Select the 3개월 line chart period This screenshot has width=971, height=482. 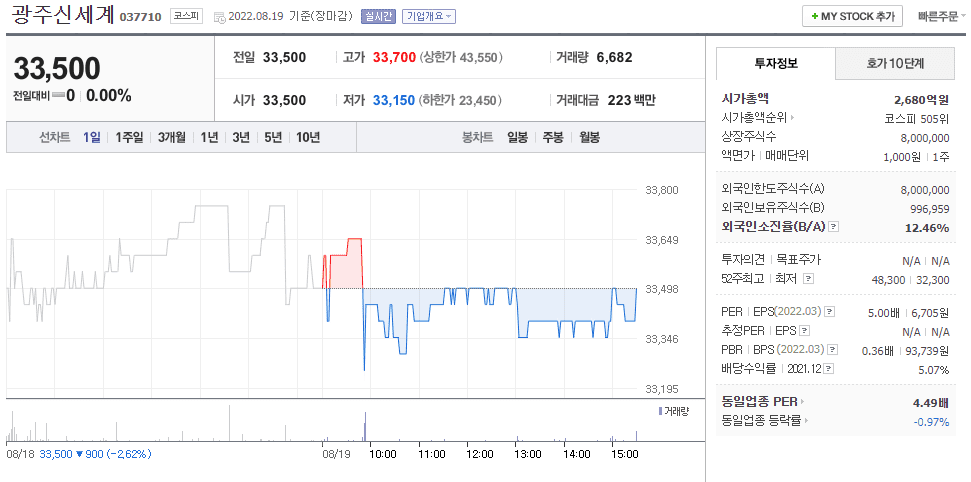tap(171, 138)
